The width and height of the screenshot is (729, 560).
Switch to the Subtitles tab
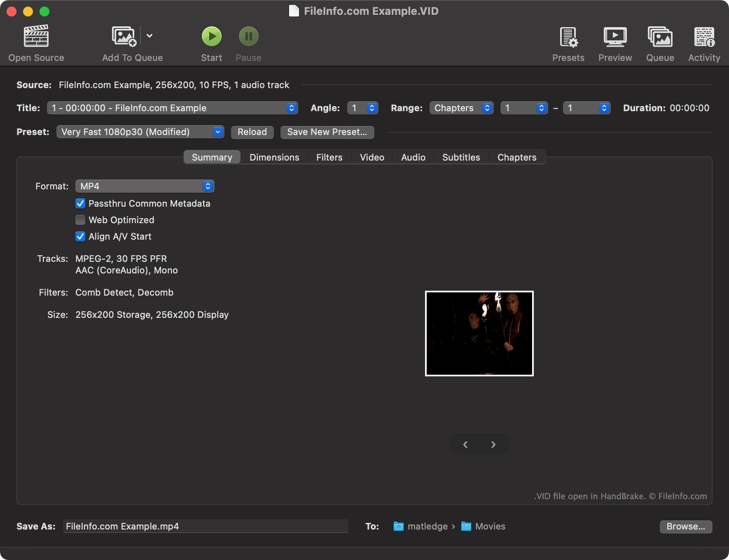pos(461,157)
